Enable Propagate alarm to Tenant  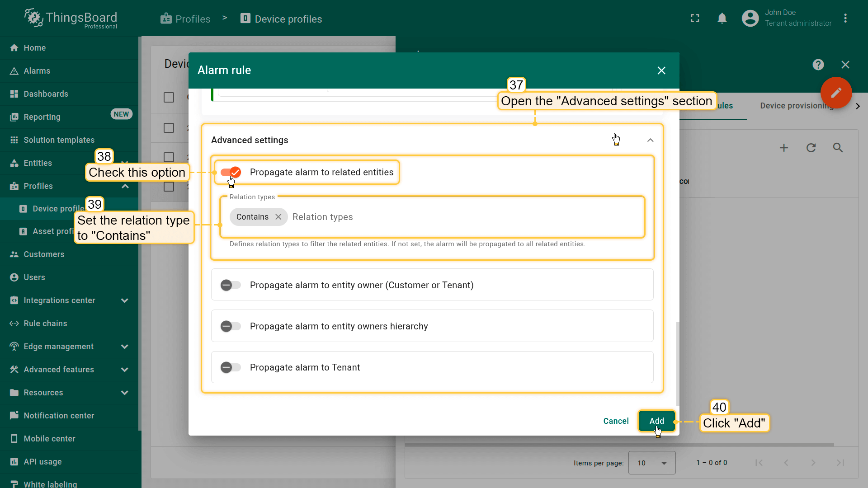231,367
